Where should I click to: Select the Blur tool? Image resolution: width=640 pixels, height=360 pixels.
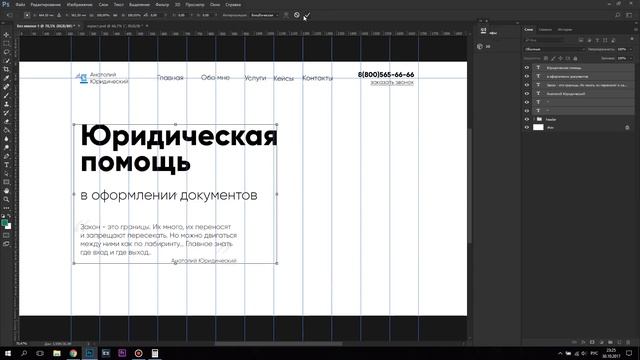click(6, 139)
